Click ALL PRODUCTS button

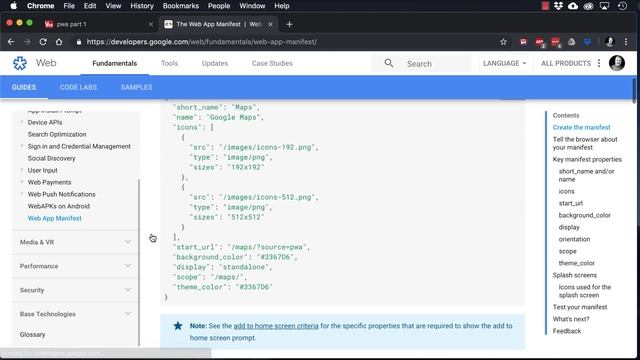[x=566, y=63]
